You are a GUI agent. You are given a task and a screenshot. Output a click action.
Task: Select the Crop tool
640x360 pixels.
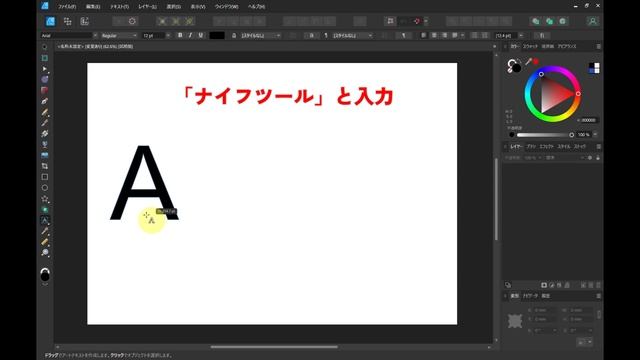(44, 166)
